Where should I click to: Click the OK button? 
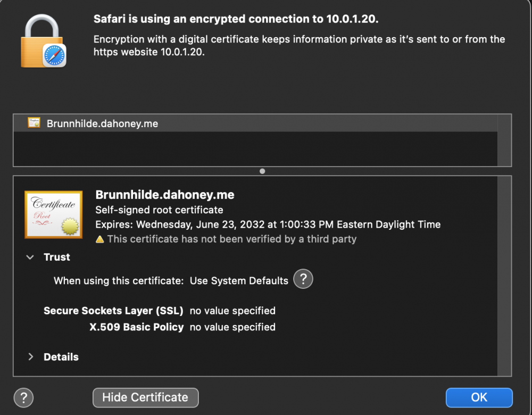479,397
